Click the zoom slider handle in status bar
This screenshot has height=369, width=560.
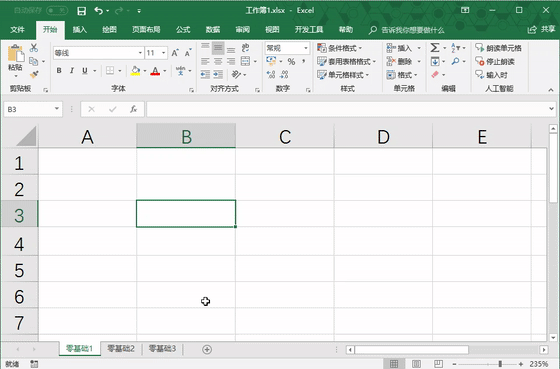[x=500, y=364]
